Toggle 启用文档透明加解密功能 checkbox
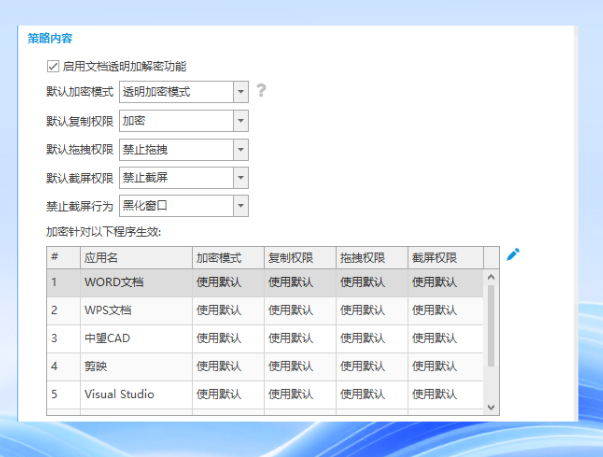This screenshot has height=457, width=603. tap(53, 66)
